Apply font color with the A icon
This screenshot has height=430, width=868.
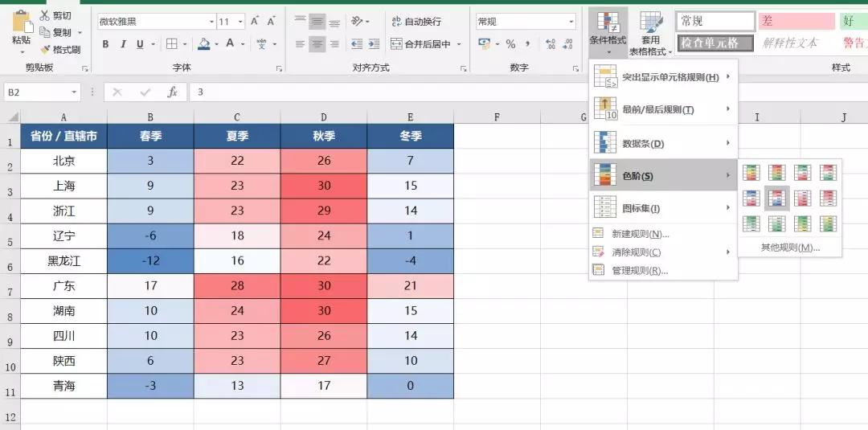point(229,44)
